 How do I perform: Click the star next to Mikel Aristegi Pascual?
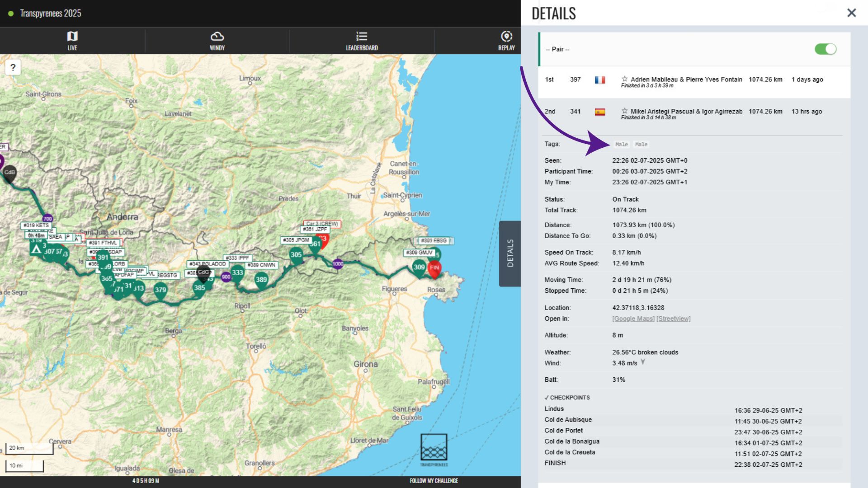(624, 111)
